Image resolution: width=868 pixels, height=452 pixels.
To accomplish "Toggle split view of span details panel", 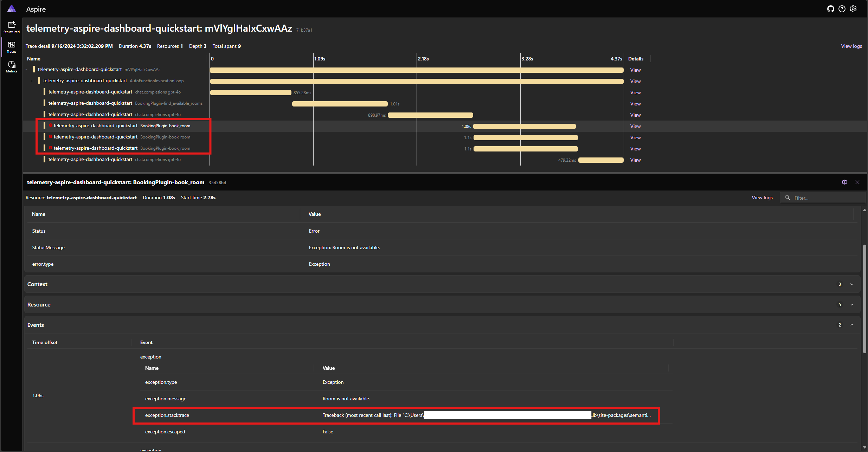I will coord(844,182).
